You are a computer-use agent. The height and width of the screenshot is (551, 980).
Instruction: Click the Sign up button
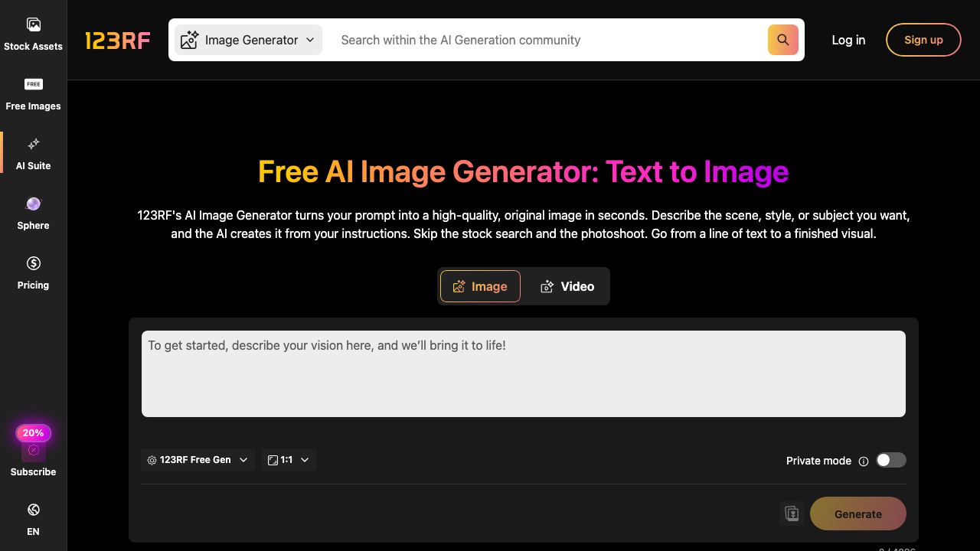point(923,40)
